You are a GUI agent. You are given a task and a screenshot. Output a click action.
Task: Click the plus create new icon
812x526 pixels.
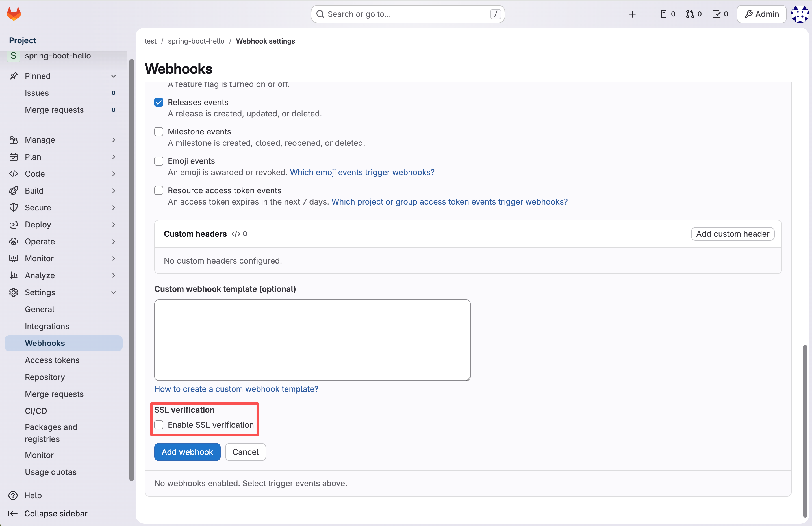coord(632,14)
